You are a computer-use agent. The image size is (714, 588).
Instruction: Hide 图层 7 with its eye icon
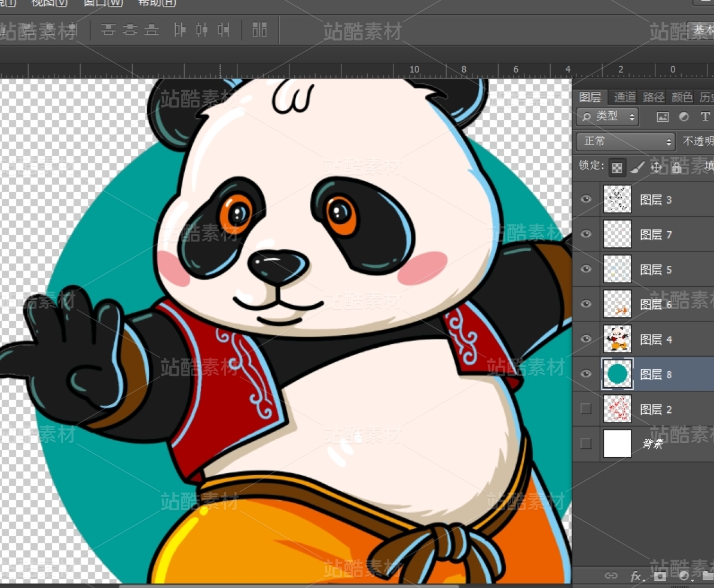[586, 234]
